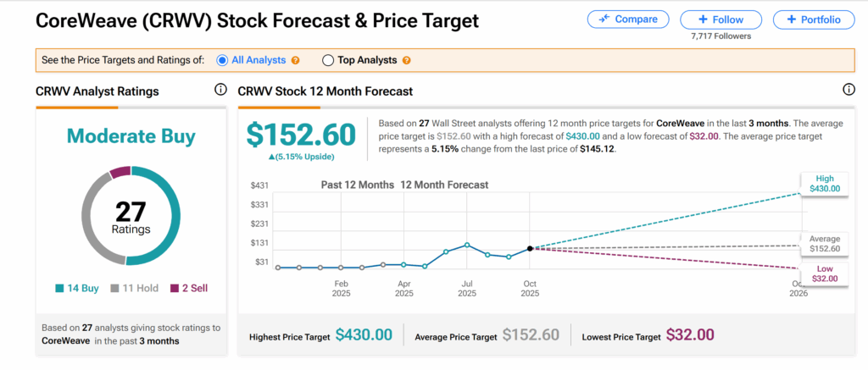The width and height of the screenshot is (868, 370).
Task: Click the Oct 2025 black chart point
Action: (x=530, y=248)
